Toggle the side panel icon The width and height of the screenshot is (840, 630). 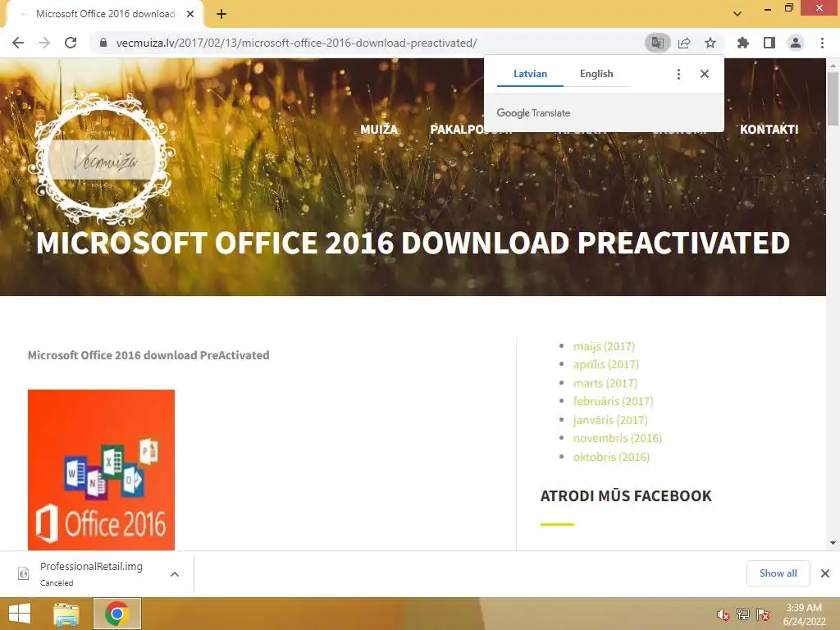769,43
